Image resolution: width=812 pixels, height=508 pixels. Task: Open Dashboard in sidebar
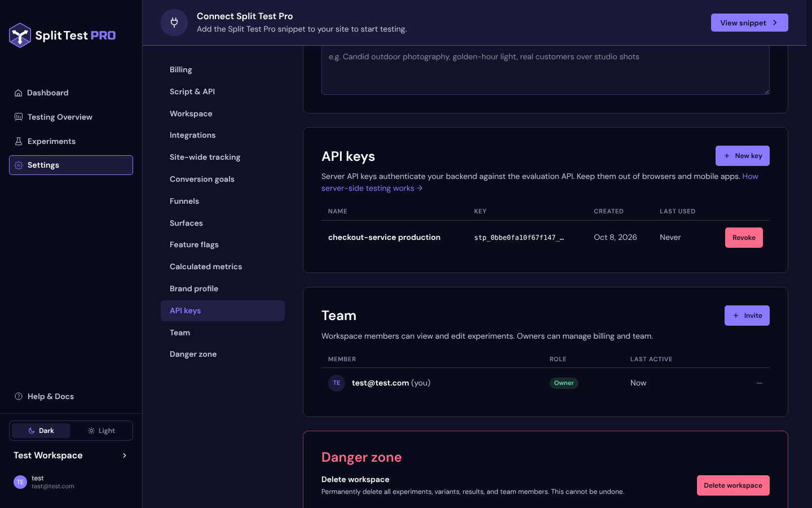click(x=71, y=93)
